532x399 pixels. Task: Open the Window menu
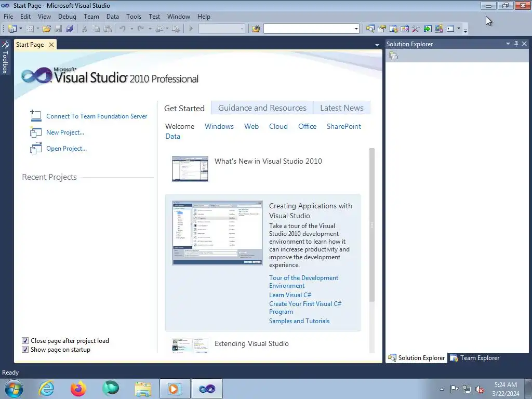coord(179,16)
